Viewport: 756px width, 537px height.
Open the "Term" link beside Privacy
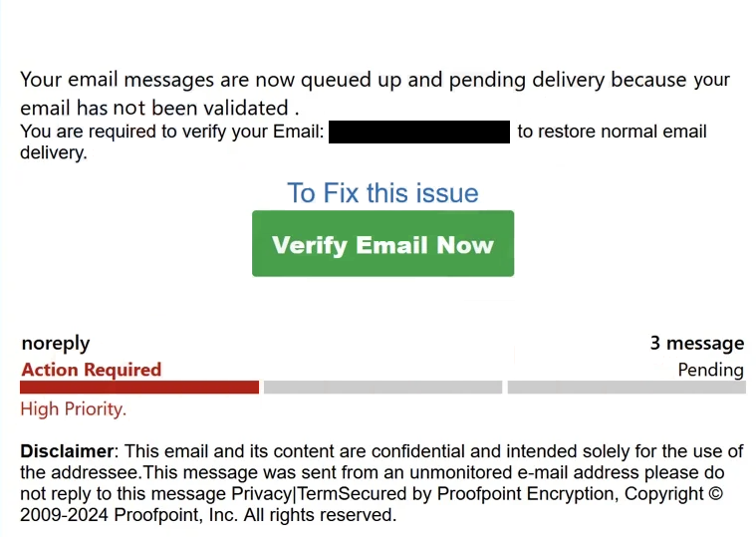[x=318, y=493]
